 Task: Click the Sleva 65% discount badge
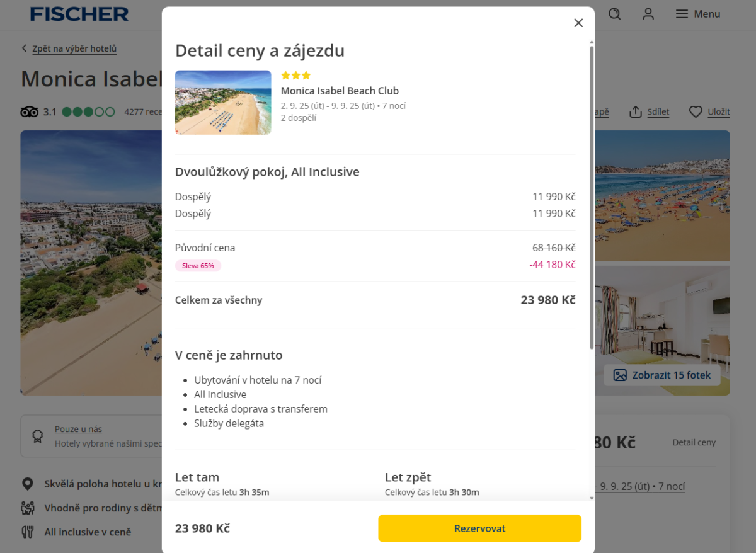click(198, 266)
